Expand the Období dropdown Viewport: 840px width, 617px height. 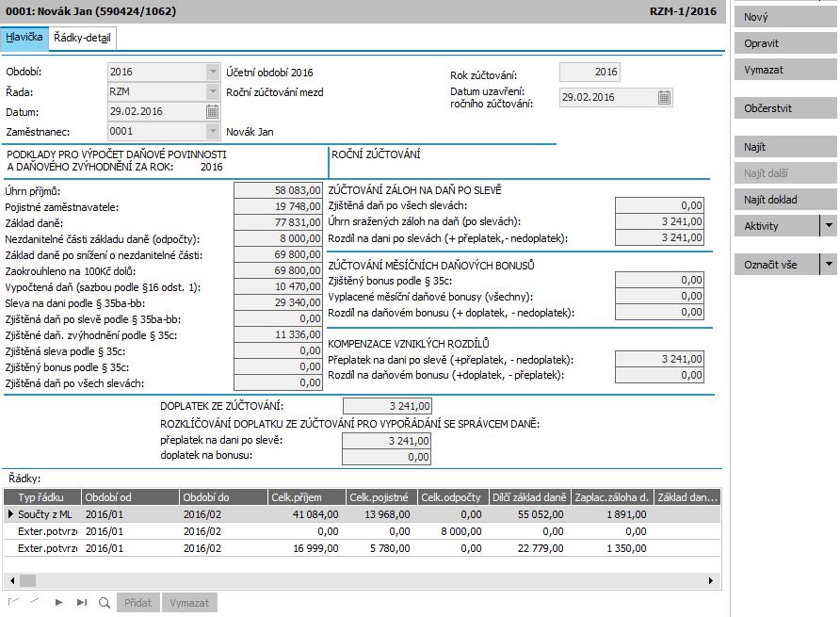pyautogui.click(x=213, y=72)
